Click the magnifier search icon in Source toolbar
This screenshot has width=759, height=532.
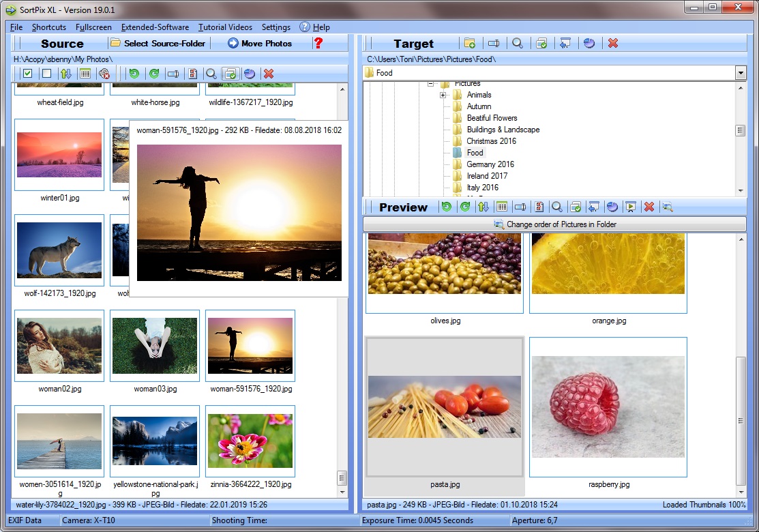211,74
